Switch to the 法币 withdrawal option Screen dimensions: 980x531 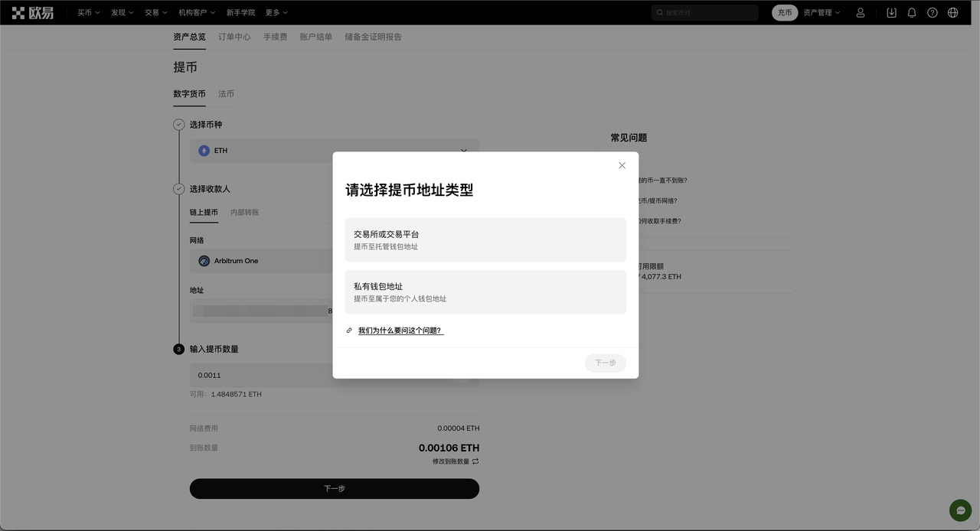point(226,93)
